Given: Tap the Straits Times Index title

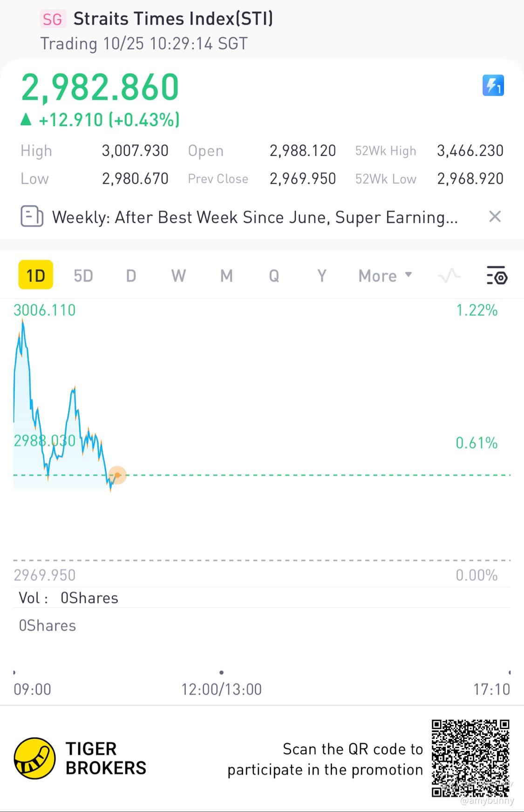Looking at the screenshot, I should 173,19.
